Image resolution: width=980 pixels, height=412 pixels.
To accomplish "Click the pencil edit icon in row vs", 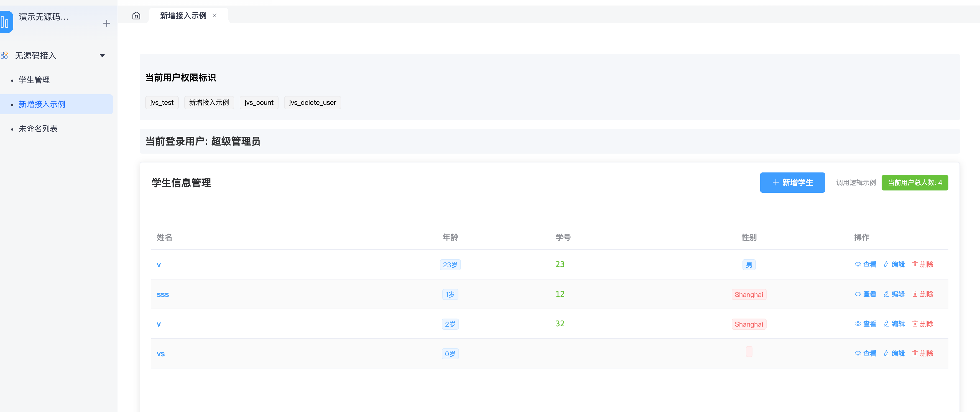I will (x=886, y=353).
